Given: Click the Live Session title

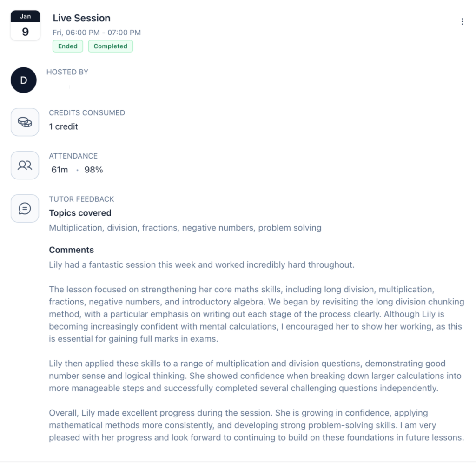Looking at the screenshot, I should pyautogui.click(x=82, y=18).
